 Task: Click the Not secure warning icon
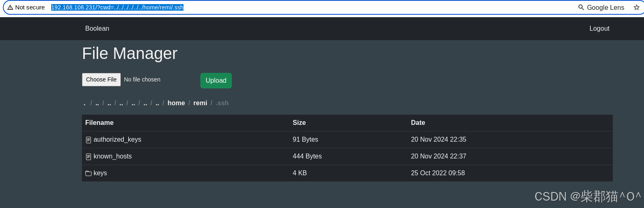click(x=10, y=7)
